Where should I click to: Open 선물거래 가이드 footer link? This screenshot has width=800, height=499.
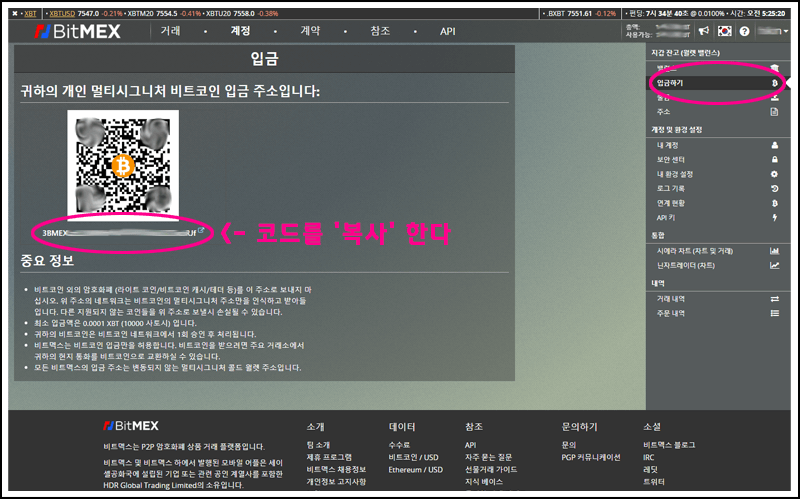pyautogui.click(x=491, y=469)
